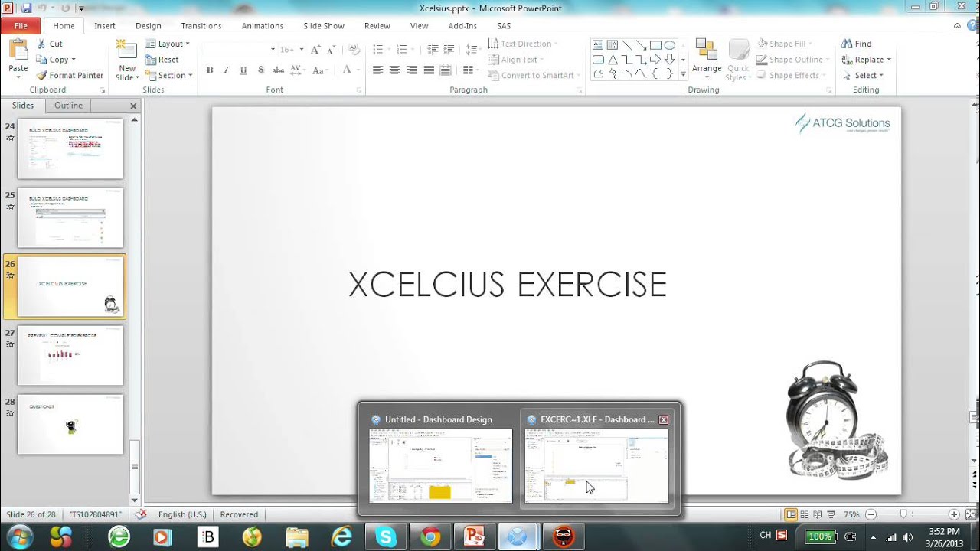The image size is (980, 551).
Task: Click the Recovered status label
Action: (x=239, y=514)
